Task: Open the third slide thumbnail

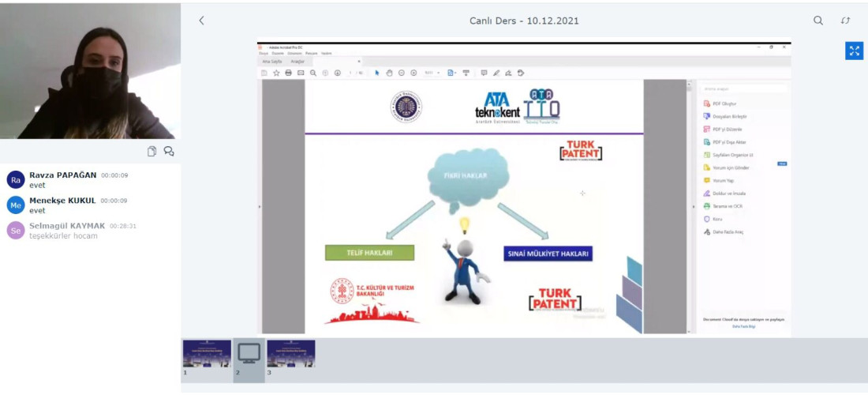Action: 291,354
